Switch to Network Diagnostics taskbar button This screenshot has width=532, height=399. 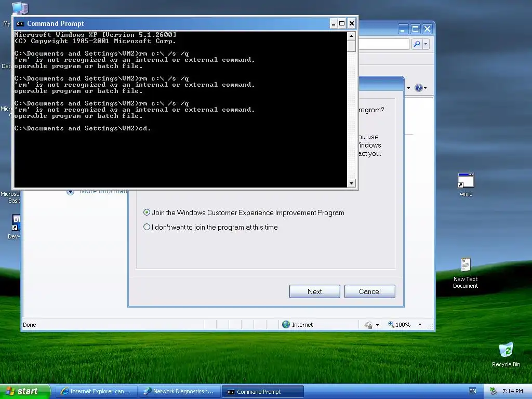[x=179, y=391]
